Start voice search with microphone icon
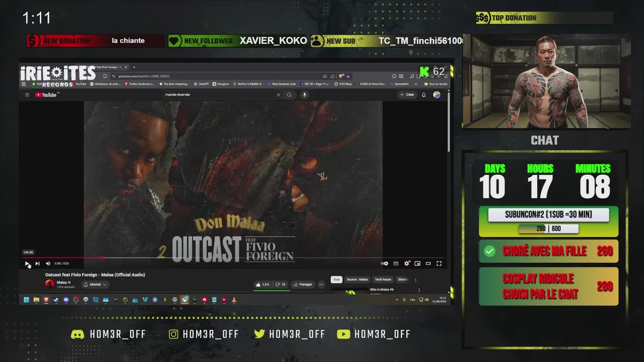This screenshot has width=644, height=362. 304,95
